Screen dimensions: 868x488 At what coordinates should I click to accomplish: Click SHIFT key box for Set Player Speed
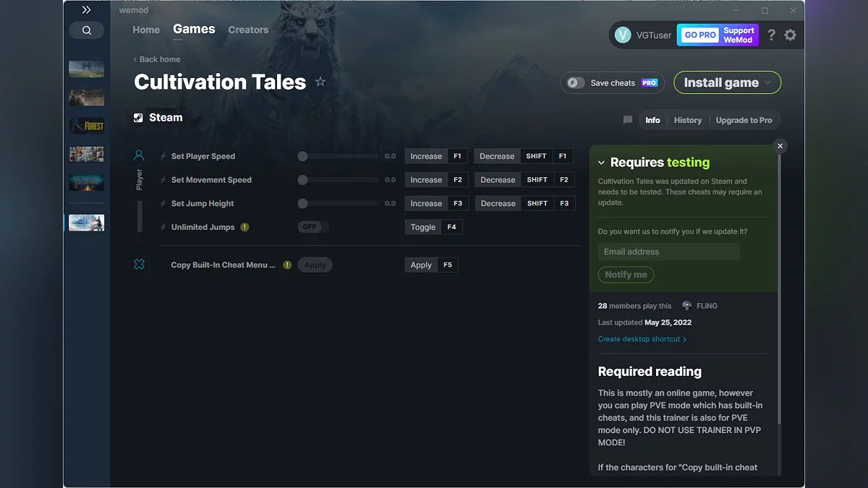536,156
